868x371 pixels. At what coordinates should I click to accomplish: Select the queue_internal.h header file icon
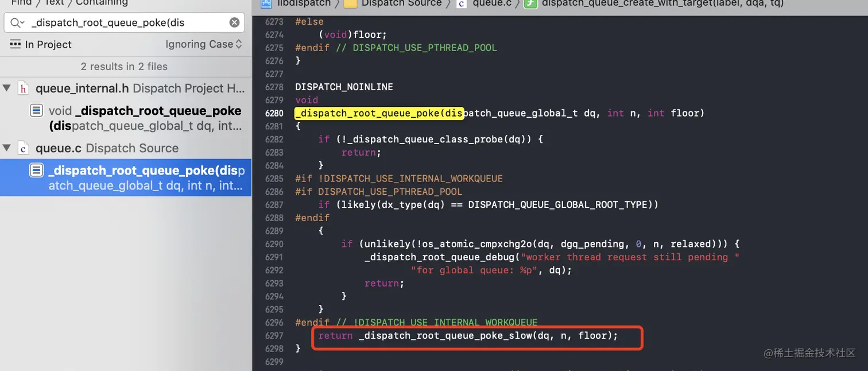pos(24,88)
